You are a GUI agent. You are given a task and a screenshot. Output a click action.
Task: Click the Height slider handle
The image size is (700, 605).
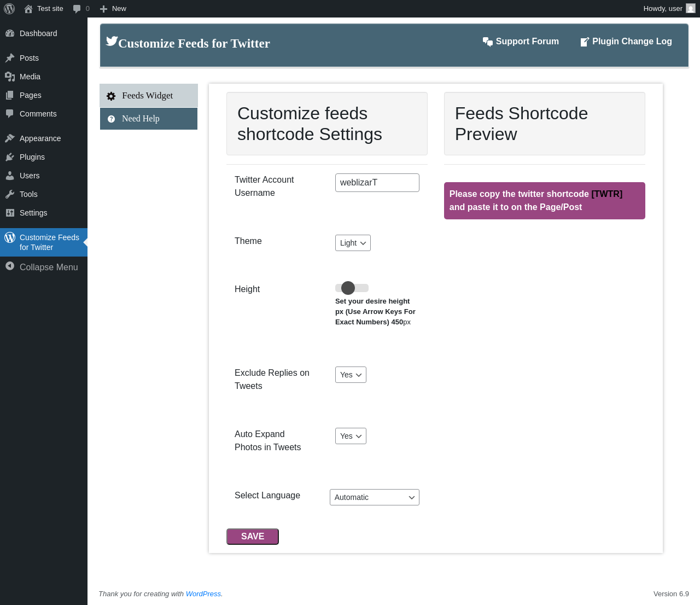[348, 288]
